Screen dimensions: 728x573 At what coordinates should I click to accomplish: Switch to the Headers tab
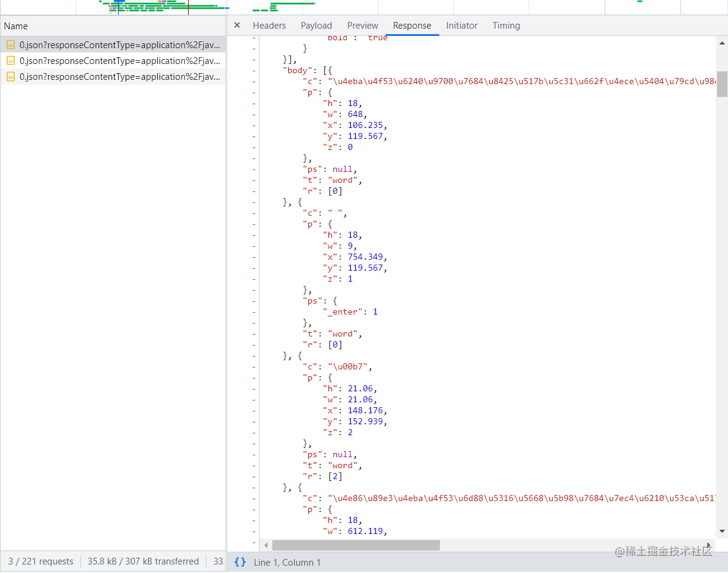[x=269, y=26]
